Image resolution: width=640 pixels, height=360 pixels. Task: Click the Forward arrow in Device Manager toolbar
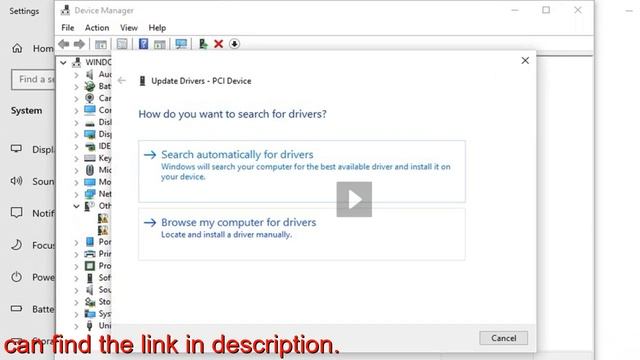pyautogui.click(x=79, y=44)
